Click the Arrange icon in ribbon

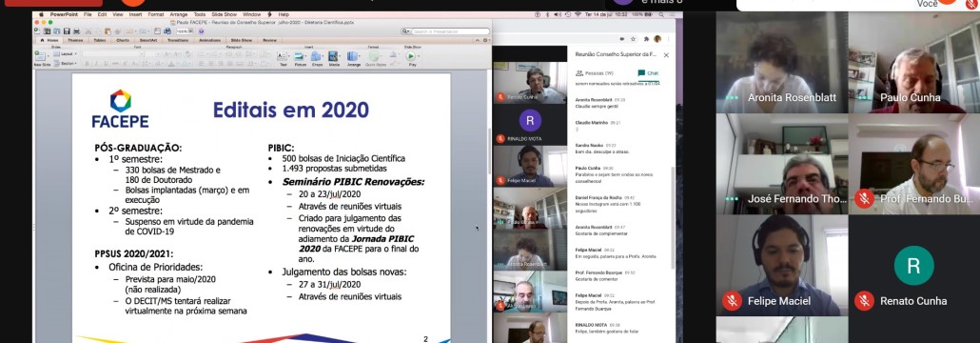pyautogui.click(x=353, y=56)
